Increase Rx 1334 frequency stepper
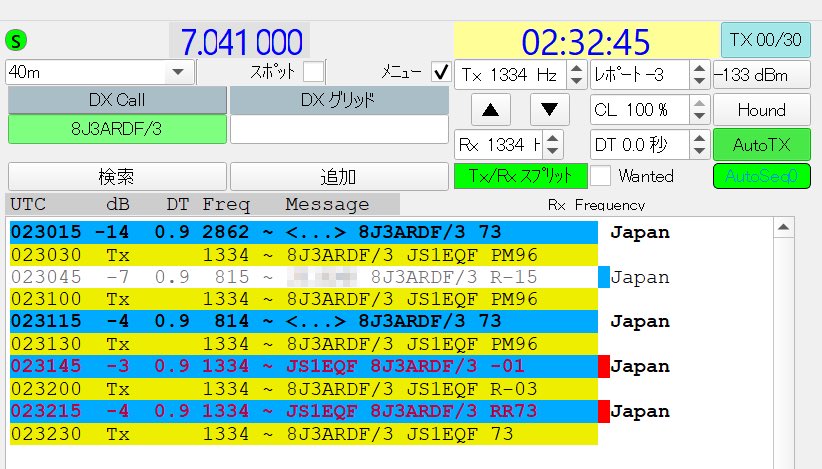Image resolution: width=822 pixels, height=469 pixels. click(x=553, y=138)
